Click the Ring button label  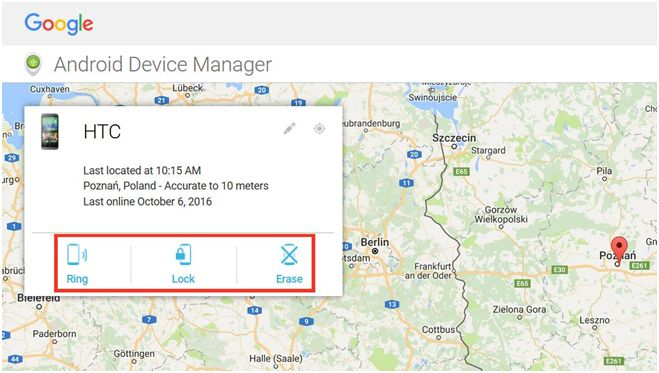pos(77,279)
